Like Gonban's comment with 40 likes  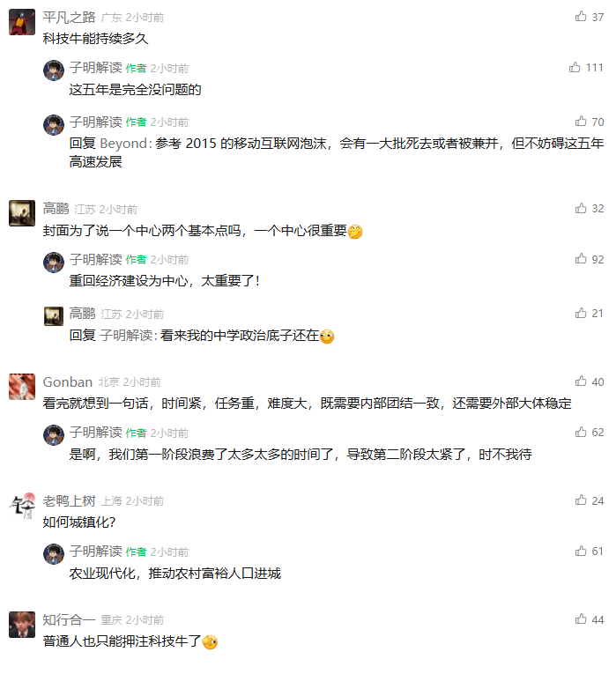coord(581,381)
